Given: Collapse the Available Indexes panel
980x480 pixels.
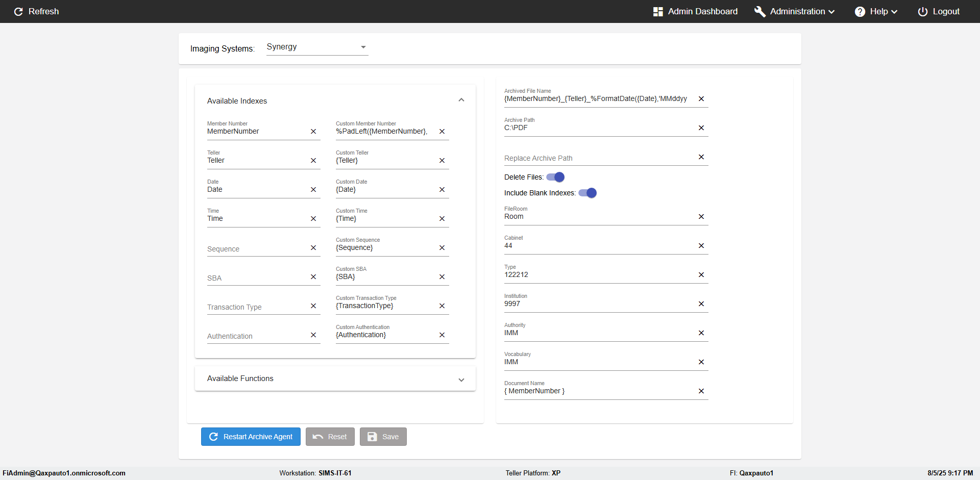Looking at the screenshot, I should pos(461,100).
